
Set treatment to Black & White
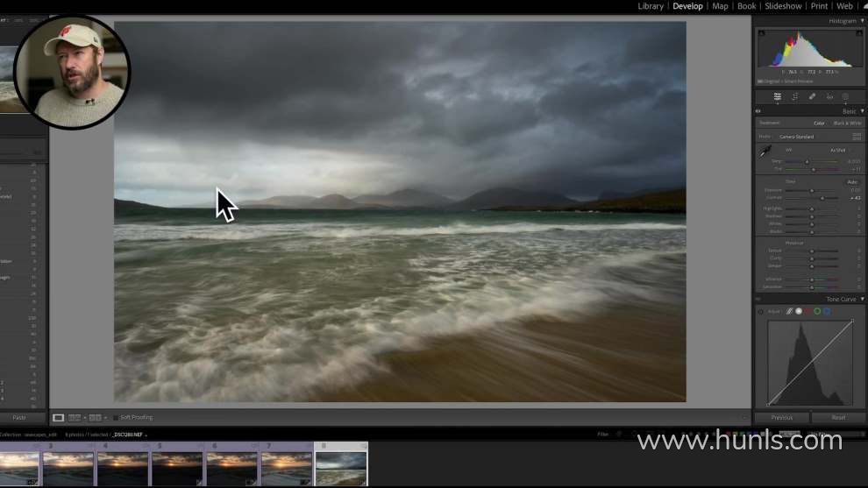coord(848,124)
